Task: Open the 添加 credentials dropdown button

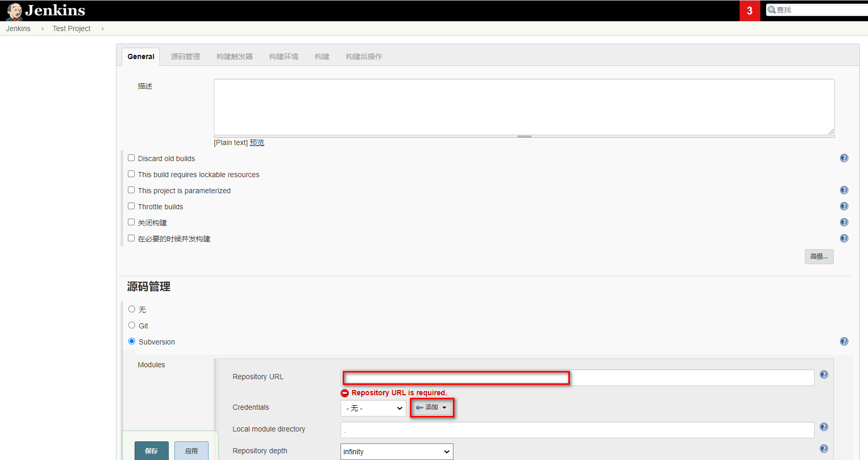Action: click(x=432, y=408)
